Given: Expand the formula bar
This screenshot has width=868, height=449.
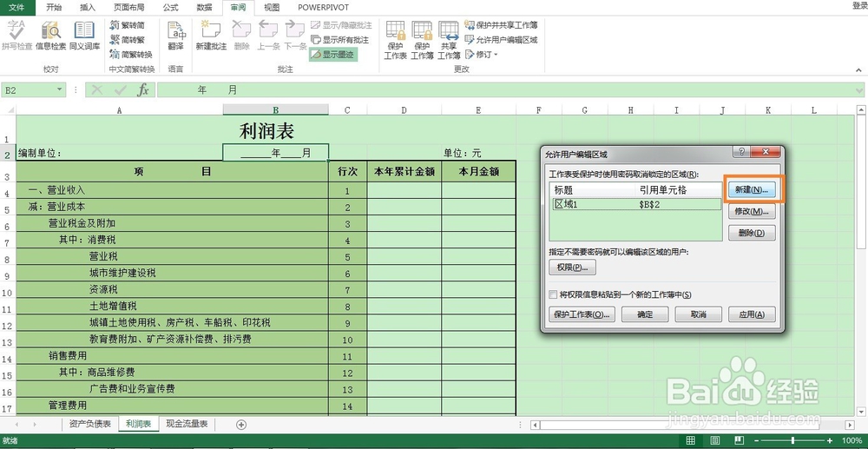Looking at the screenshot, I should pos(859,89).
